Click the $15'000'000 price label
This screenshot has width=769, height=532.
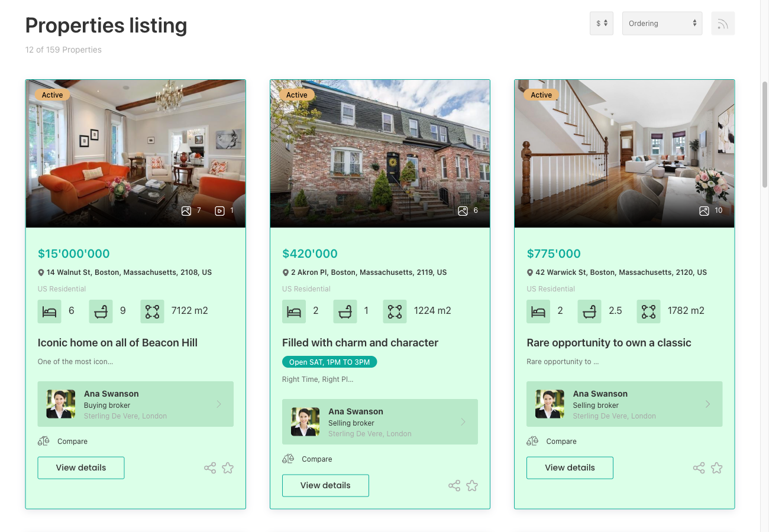pyautogui.click(x=73, y=253)
